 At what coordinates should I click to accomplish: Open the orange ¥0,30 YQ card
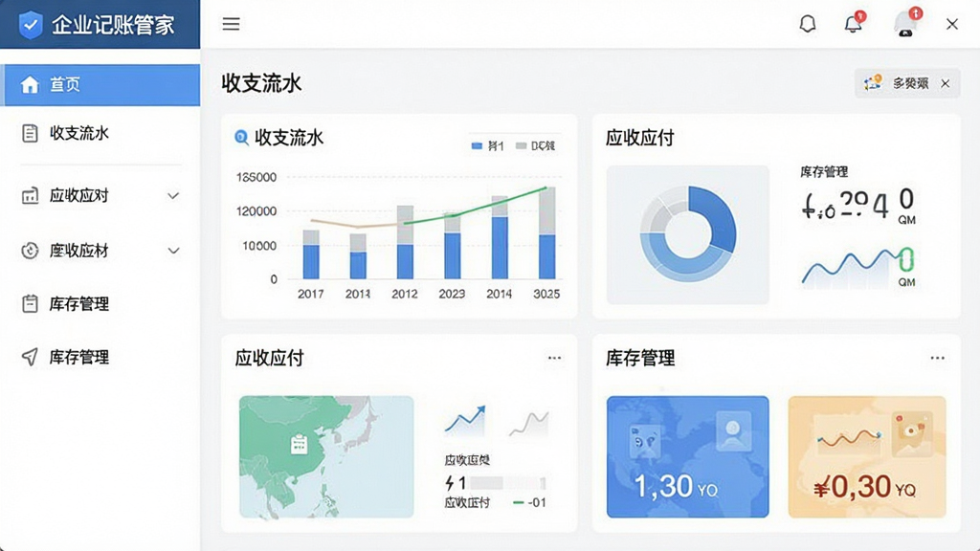tap(867, 456)
